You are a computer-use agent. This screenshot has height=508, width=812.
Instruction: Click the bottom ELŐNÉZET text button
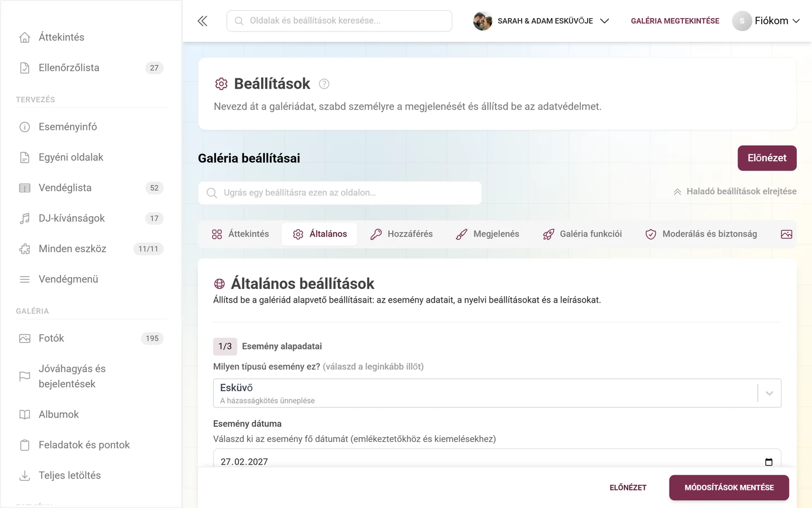click(628, 488)
